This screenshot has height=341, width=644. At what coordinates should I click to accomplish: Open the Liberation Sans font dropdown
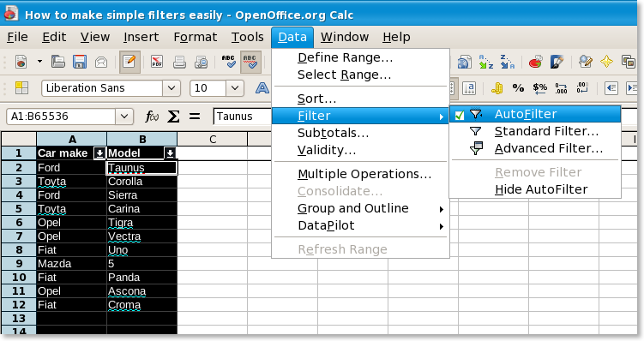click(x=172, y=87)
